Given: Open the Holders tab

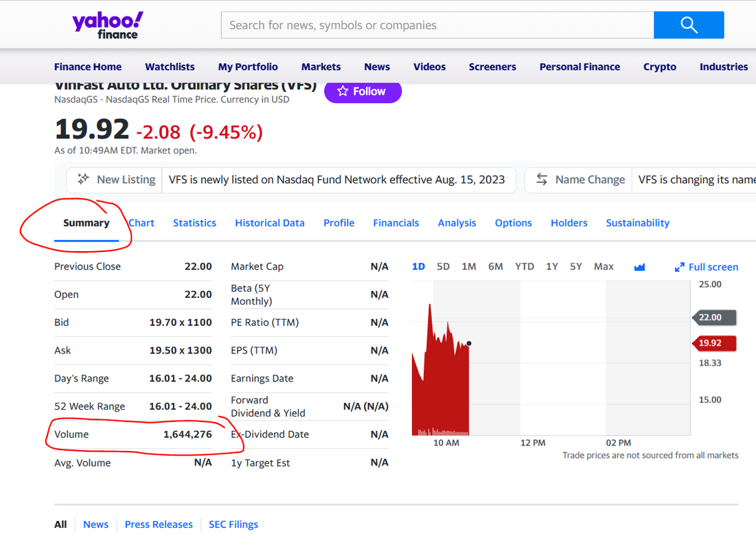Looking at the screenshot, I should 569,223.
